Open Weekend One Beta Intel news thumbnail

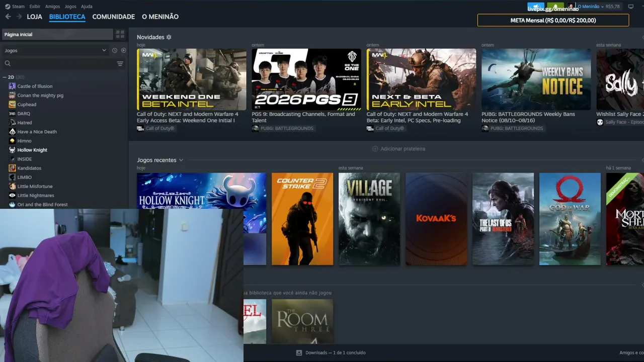[192, 79]
